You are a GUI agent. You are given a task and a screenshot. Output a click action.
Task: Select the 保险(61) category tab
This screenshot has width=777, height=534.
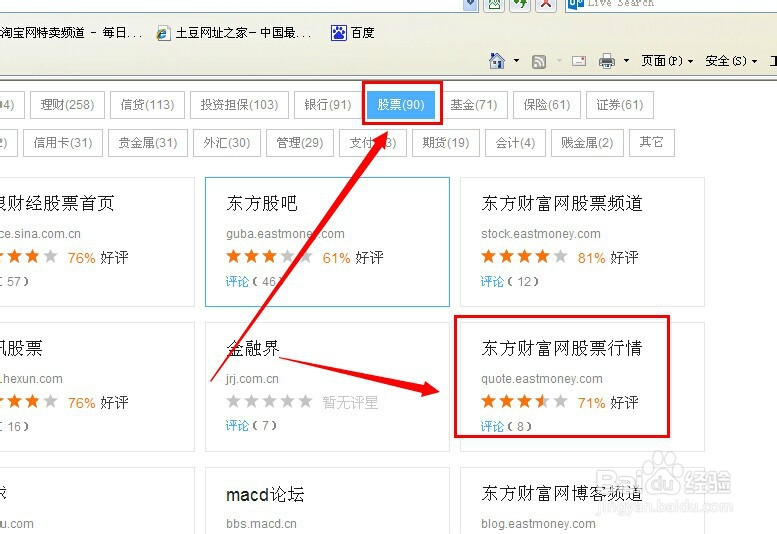547,105
